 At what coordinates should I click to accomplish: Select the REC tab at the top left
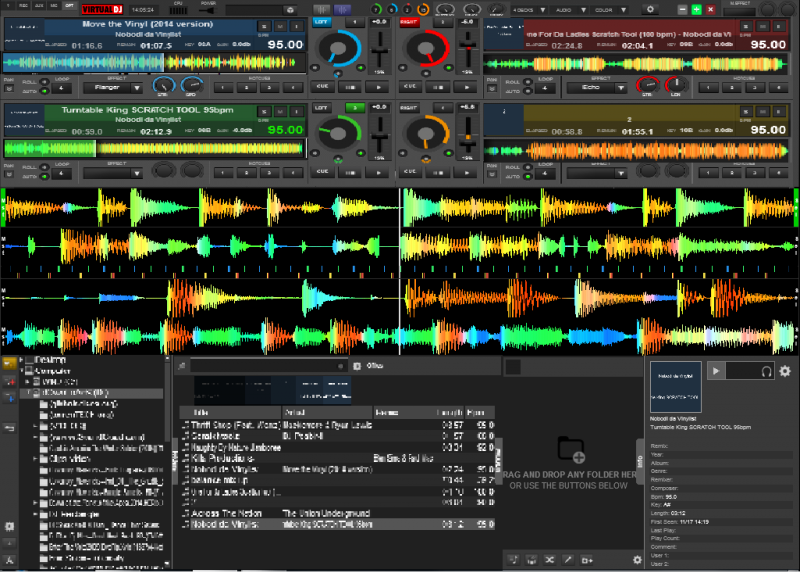coord(23,5)
